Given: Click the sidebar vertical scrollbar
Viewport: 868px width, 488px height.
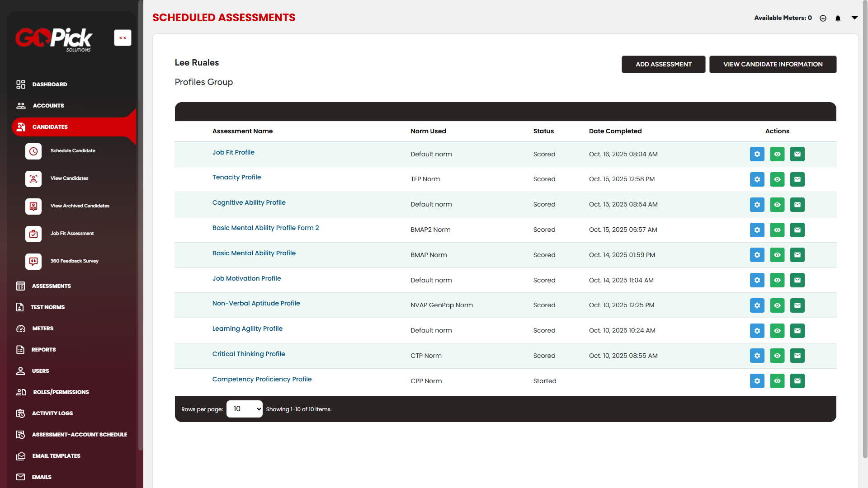Looking at the screenshot, I should coord(141,226).
